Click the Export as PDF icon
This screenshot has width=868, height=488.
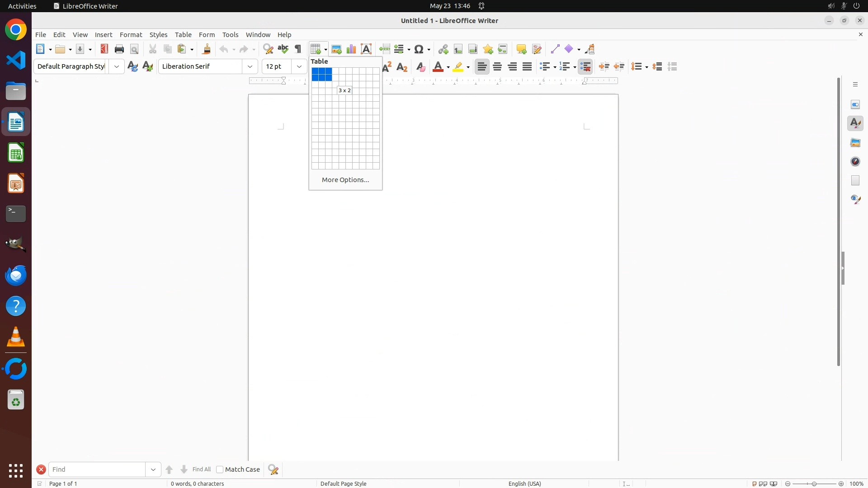[104, 49]
